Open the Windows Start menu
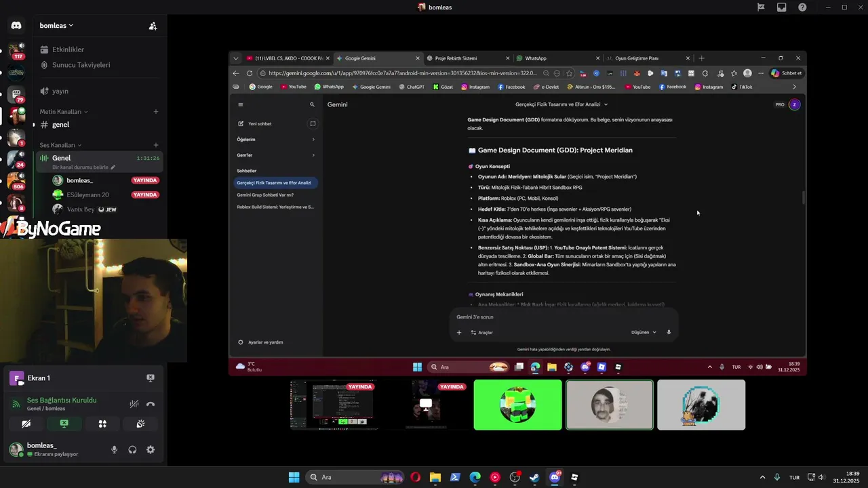The height and width of the screenshot is (488, 868). [294, 477]
